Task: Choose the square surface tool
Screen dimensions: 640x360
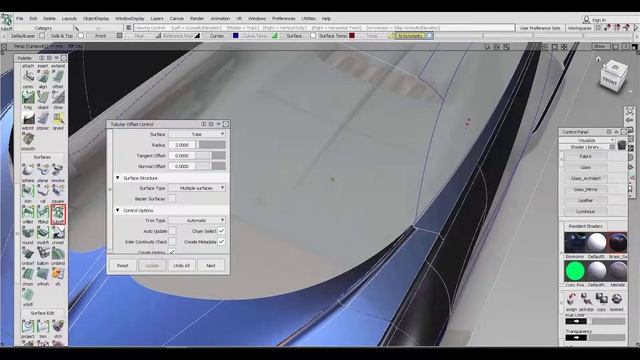Action: point(58,190)
